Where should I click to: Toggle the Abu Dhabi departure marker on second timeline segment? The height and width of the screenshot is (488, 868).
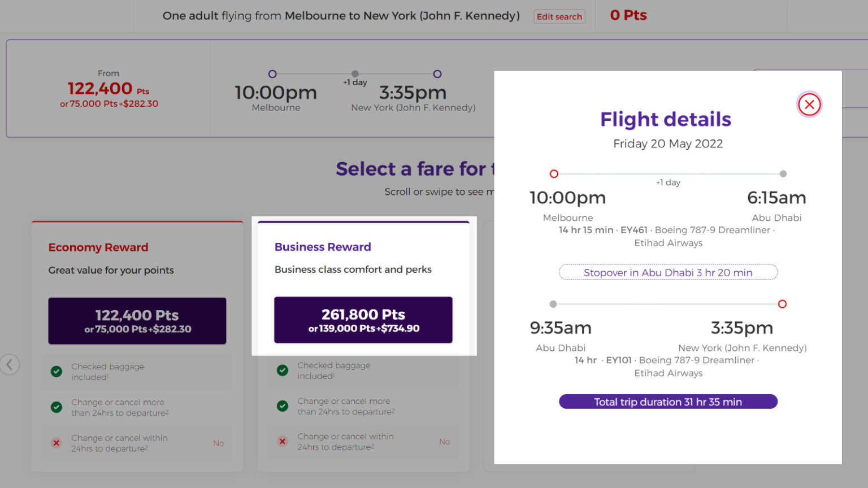coord(553,304)
